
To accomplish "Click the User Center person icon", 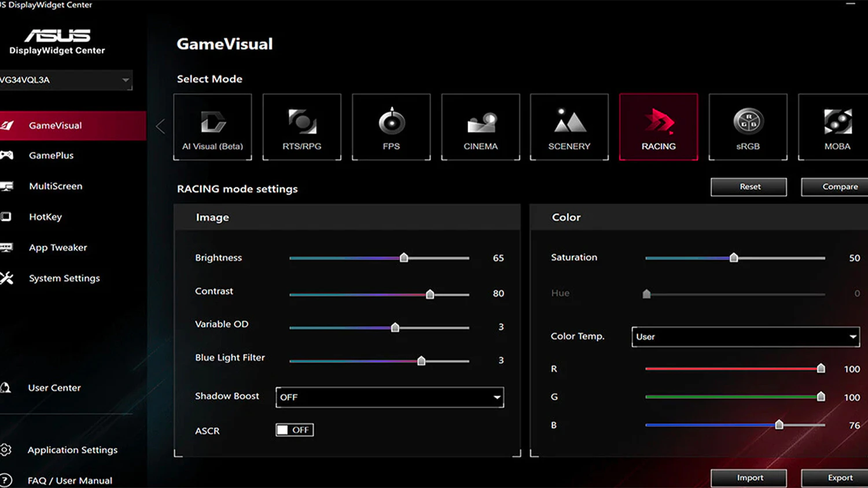I will (x=5, y=387).
